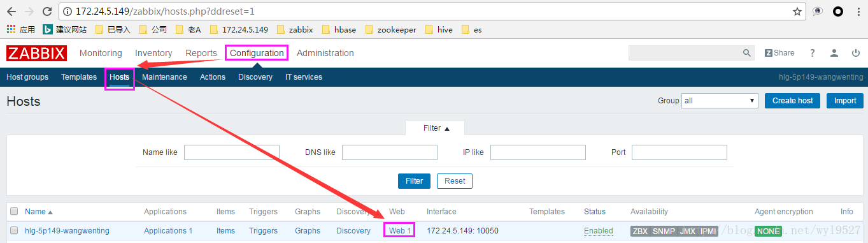Focus the DNS like filter field
868x243 pixels.
[390, 152]
